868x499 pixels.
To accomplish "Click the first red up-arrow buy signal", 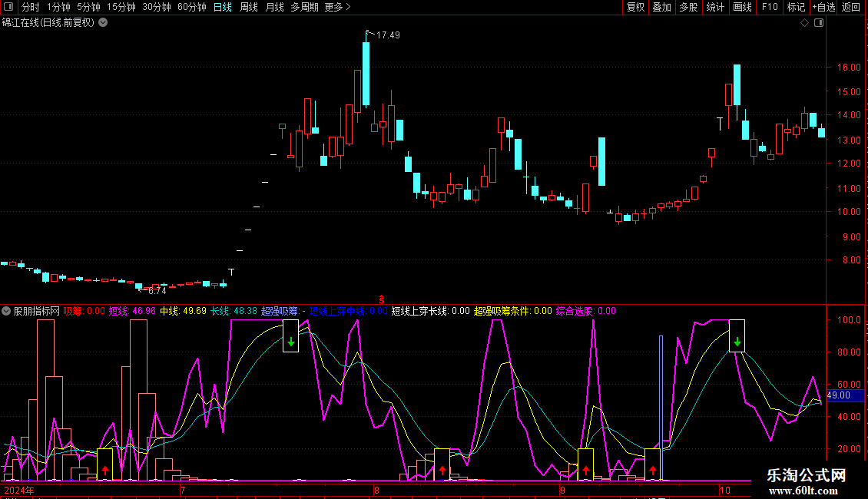I will (105, 469).
